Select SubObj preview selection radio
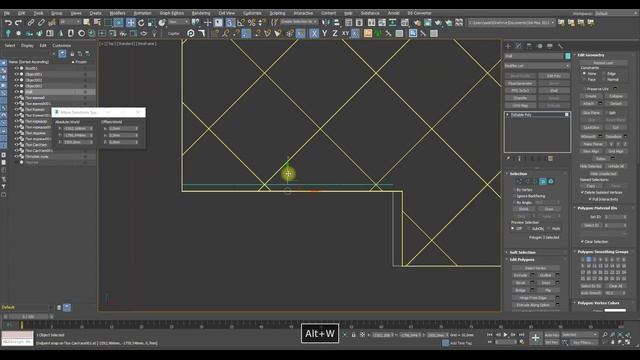The height and width of the screenshot is (360, 640). pos(529,229)
